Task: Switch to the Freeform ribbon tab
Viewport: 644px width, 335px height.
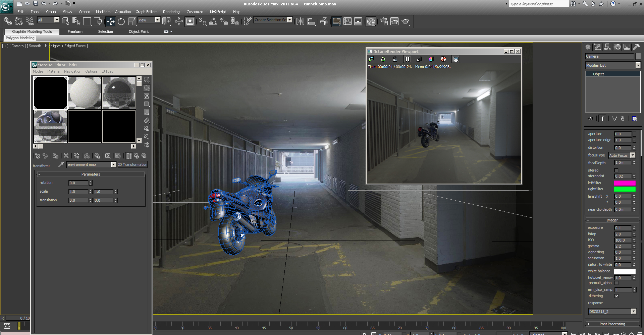Action: pyautogui.click(x=75, y=31)
